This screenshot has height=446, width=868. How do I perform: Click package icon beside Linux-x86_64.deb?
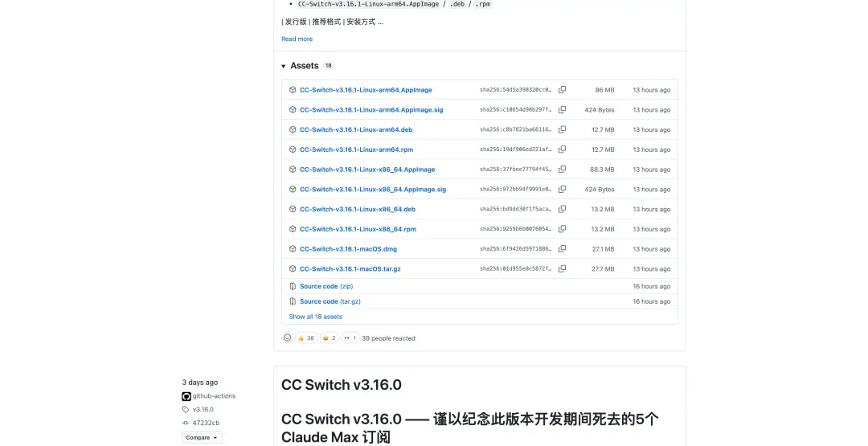pyautogui.click(x=293, y=209)
